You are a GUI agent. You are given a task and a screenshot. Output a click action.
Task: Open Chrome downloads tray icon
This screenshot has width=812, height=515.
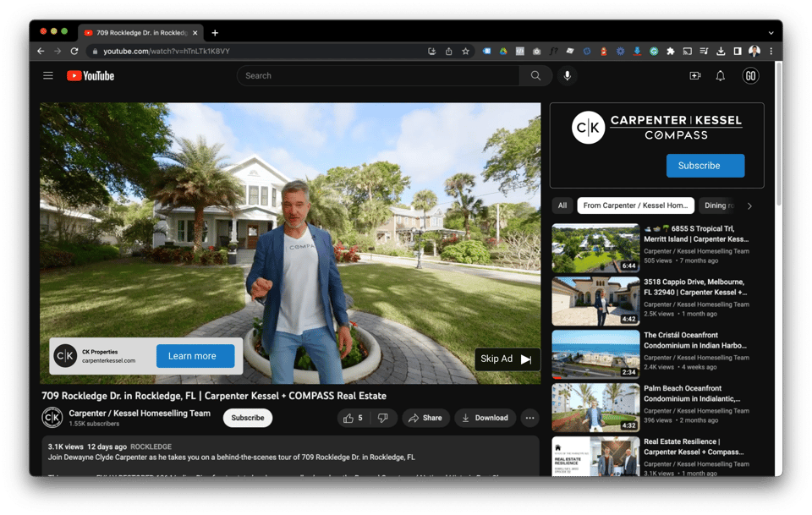pyautogui.click(x=721, y=51)
